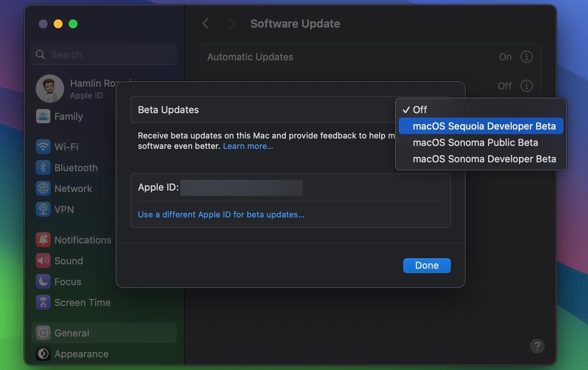Click the search magnifier icon

coord(40,55)
